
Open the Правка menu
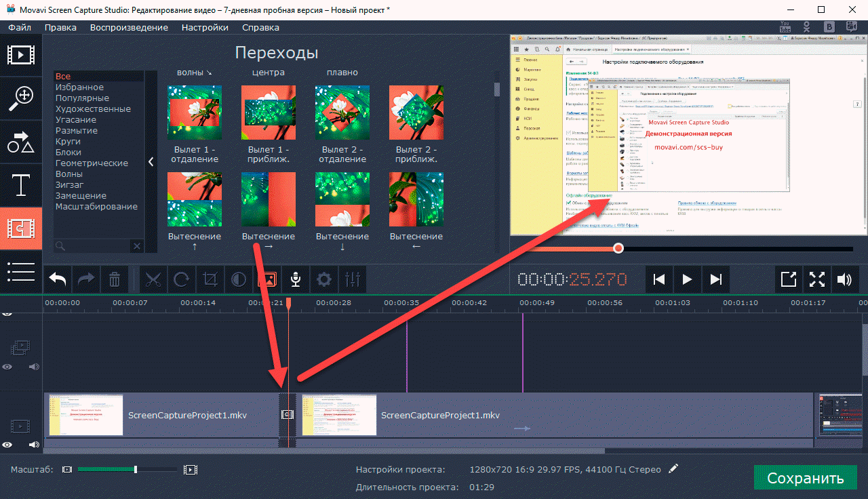click(60, 27)
